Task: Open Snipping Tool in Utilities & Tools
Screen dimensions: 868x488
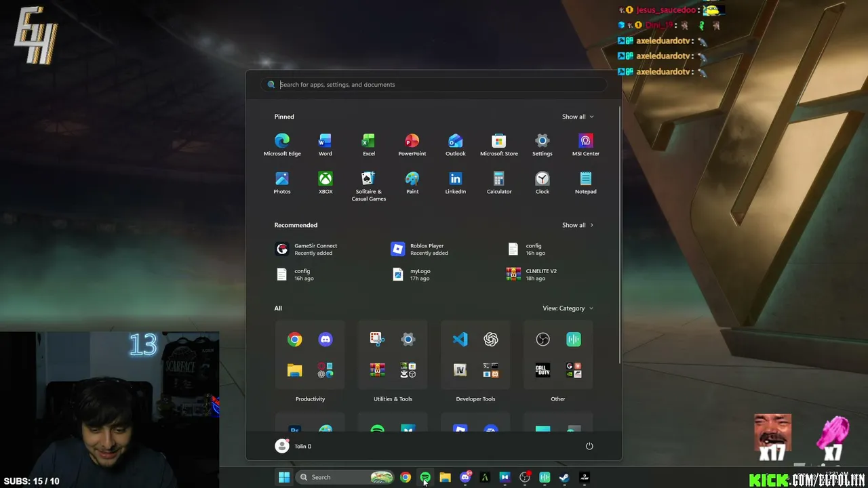Action: tap(377, 340)
